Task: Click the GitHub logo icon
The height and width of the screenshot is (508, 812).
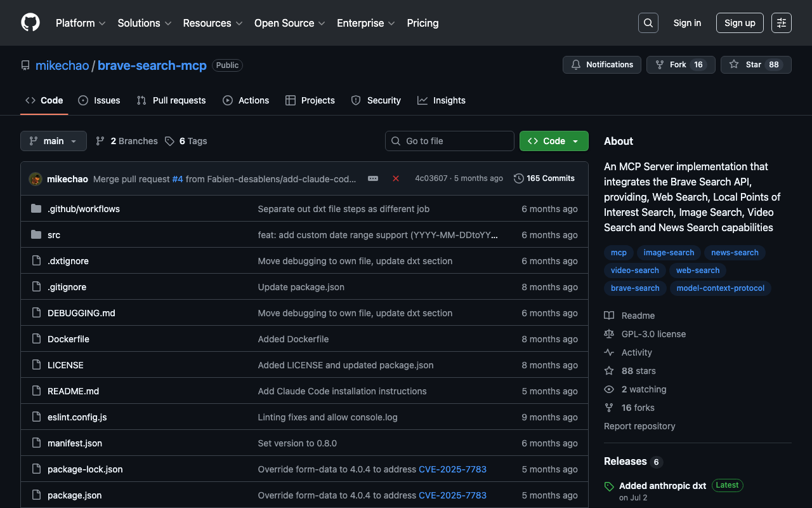Action: 30,23
